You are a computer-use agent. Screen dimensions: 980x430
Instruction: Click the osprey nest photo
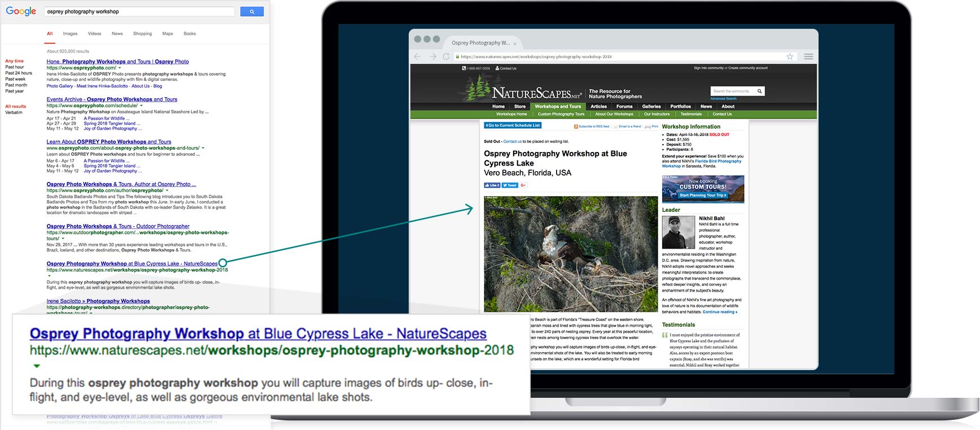pos(571,254)
